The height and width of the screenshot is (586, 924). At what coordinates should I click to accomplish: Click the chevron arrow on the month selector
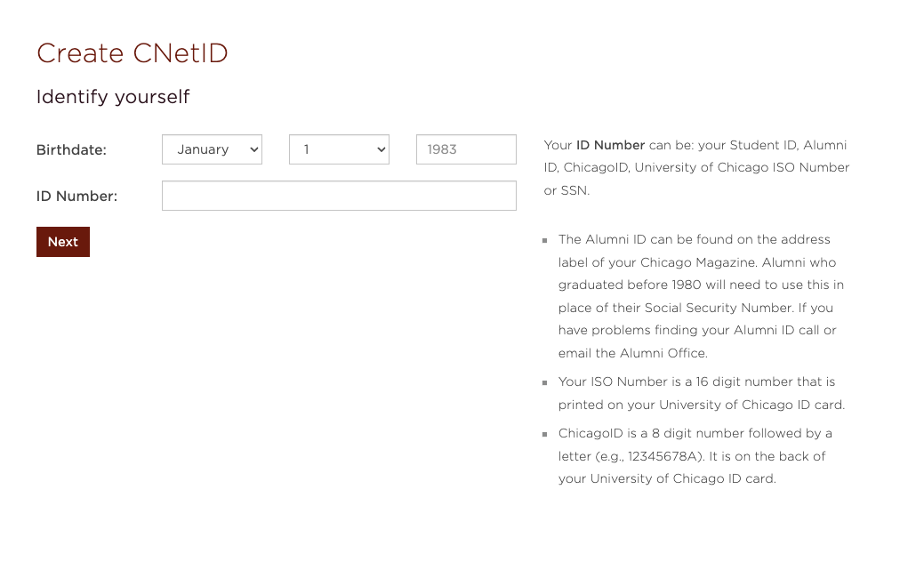tap(254, 149)
